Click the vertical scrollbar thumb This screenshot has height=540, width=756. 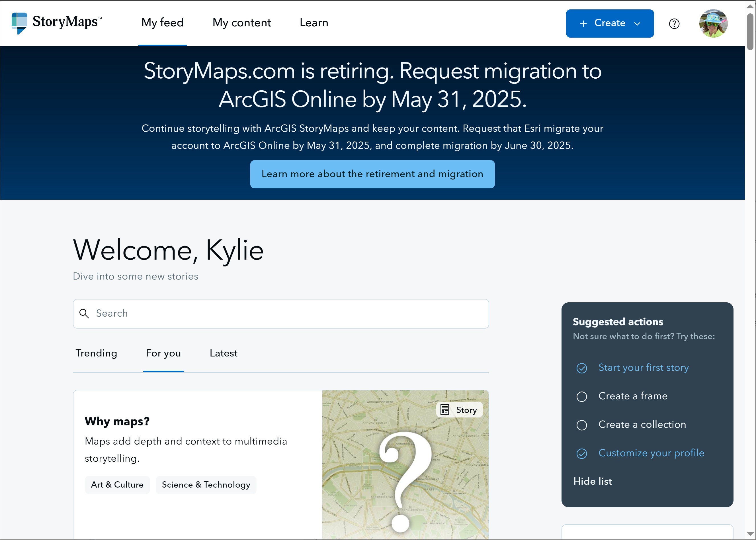pos(750,32)
